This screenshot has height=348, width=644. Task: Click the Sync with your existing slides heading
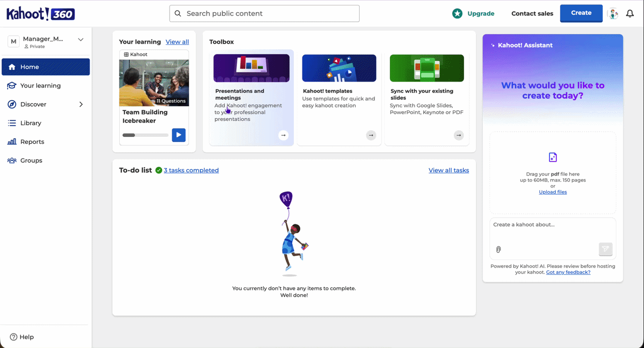point(422,95)
